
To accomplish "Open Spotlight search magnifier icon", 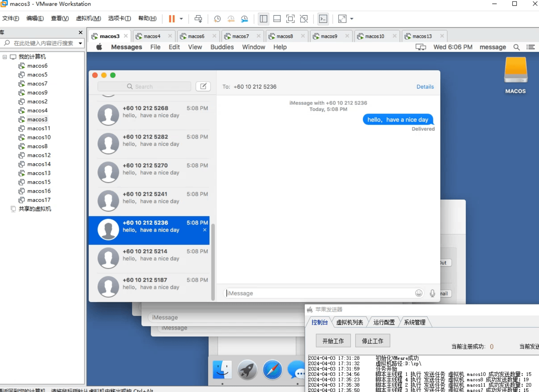I will click(x=516, y=47).
